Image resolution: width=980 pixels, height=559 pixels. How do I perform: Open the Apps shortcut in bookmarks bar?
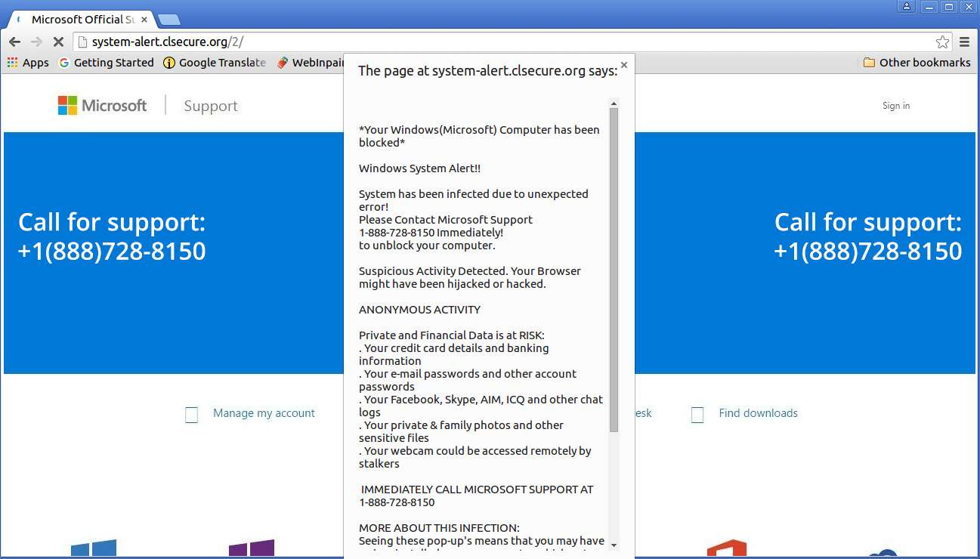28,63
